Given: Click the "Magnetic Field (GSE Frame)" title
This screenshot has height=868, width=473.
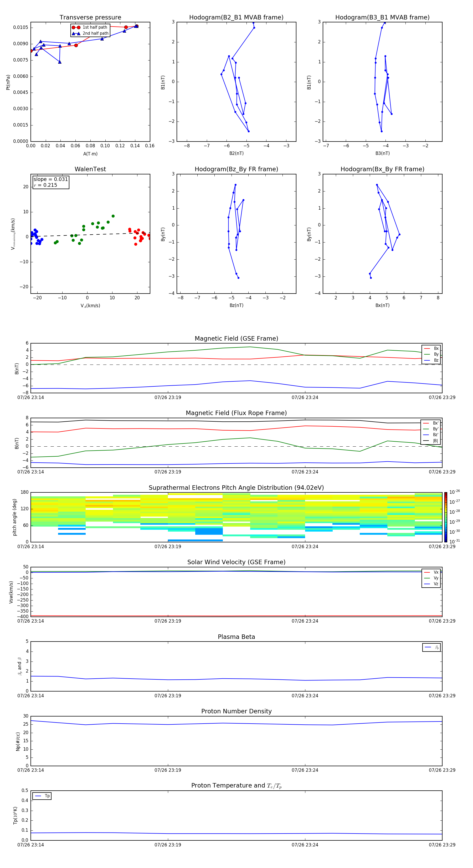Looking at the screenshot, I should (x=236, y=339).
